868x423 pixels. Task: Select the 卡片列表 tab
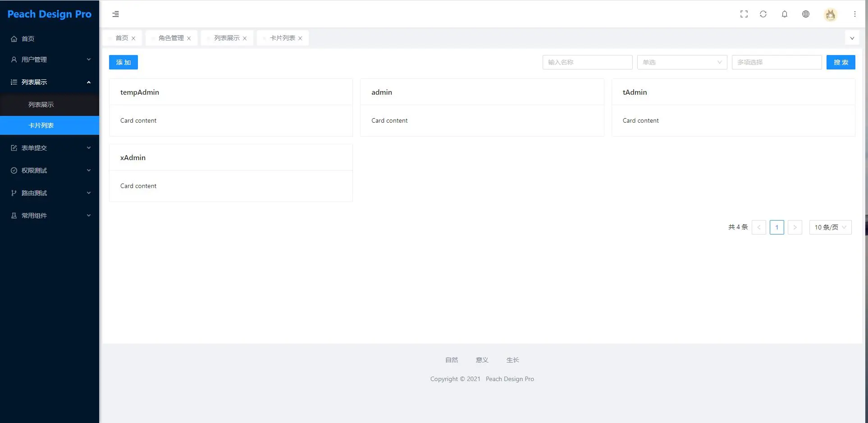tap(282, 38)
